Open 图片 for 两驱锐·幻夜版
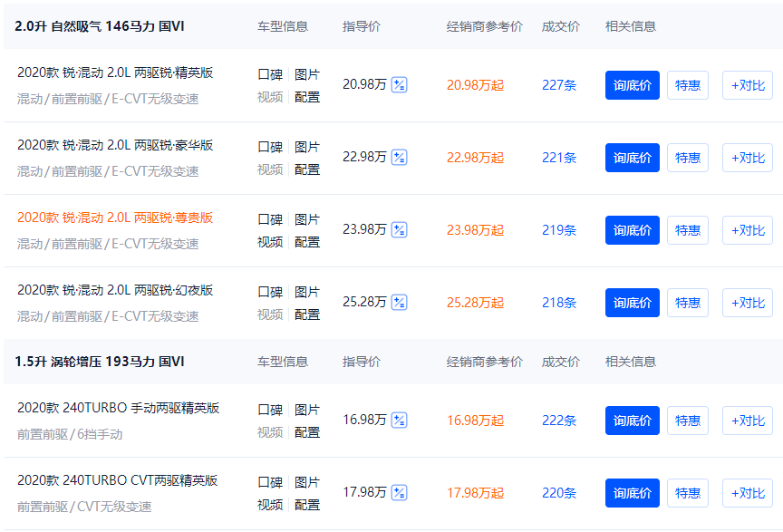 307,292
